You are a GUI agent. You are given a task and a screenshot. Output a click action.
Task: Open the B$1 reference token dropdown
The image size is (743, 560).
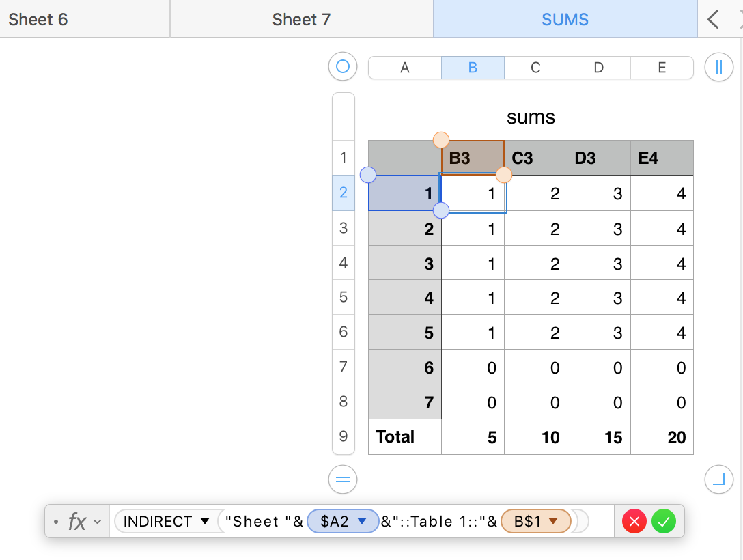(x=554, y=522)
